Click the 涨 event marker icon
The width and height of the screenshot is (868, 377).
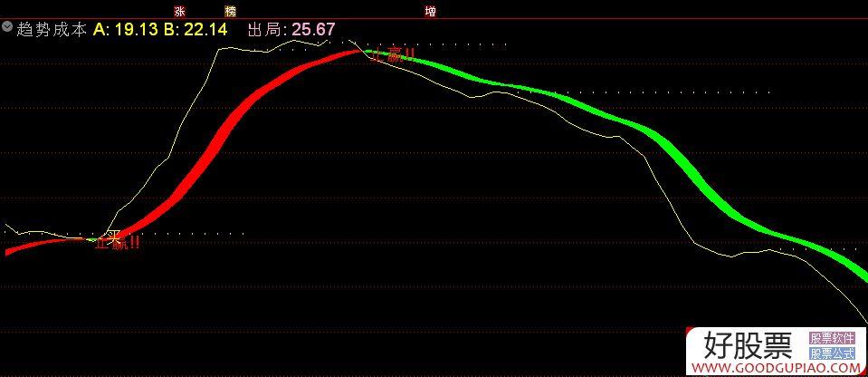point(179,11)
